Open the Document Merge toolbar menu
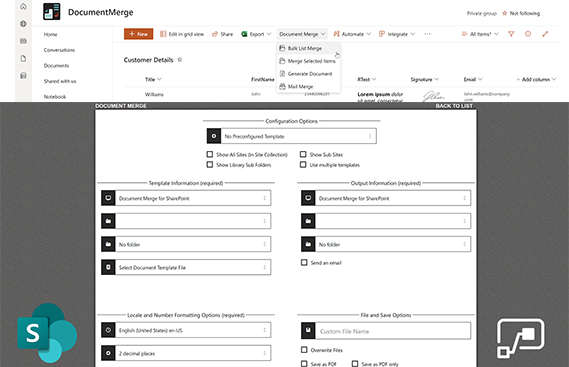This screenshot has width=569, height=367. pos(302,34)
